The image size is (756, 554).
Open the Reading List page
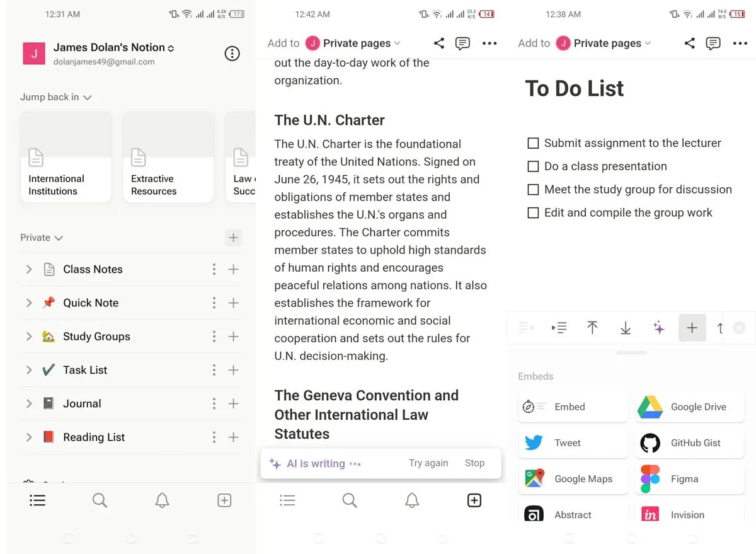(94, 437)
